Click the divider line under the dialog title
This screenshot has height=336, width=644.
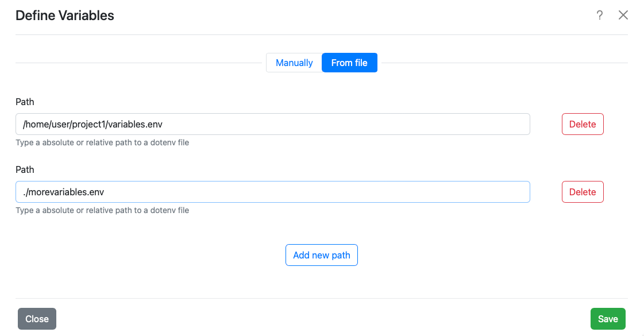coord(321,35)
